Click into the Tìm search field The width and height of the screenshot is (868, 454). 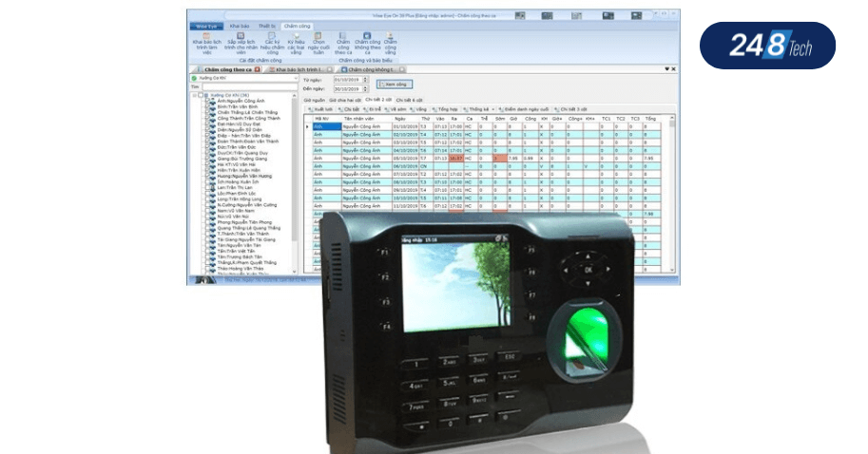coord(250,86)
